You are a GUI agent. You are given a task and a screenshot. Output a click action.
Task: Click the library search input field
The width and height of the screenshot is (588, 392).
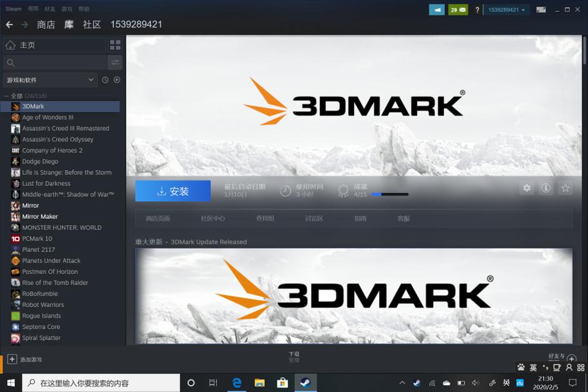click(x=55, y=63)
